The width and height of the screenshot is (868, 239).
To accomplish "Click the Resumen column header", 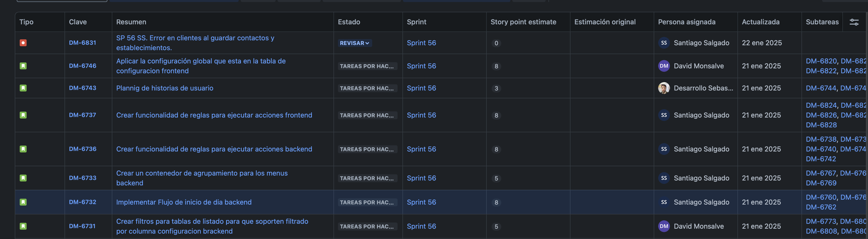I will (x=131, y=22).
